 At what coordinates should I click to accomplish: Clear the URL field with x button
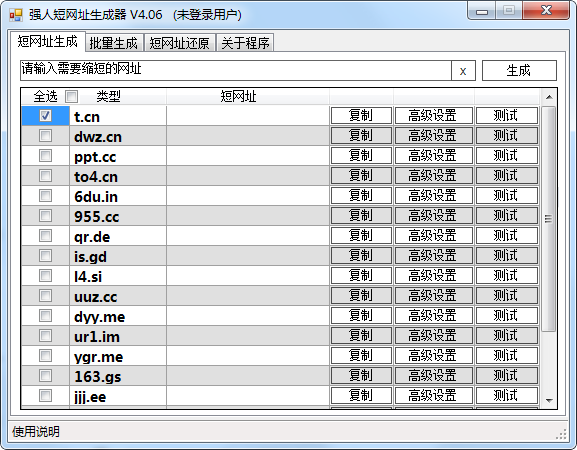[463, 70]
